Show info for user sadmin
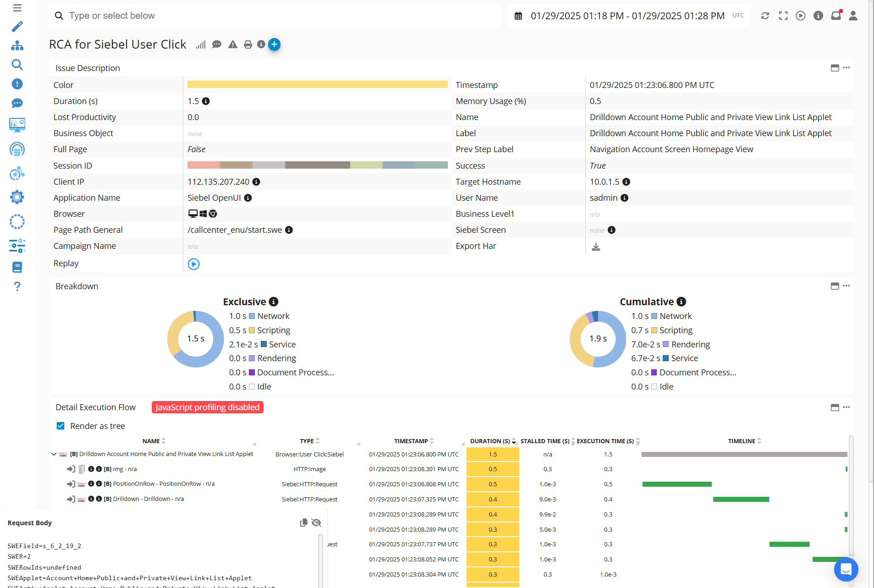Screen dimensions: 874x588 click(x=625, y=198)
